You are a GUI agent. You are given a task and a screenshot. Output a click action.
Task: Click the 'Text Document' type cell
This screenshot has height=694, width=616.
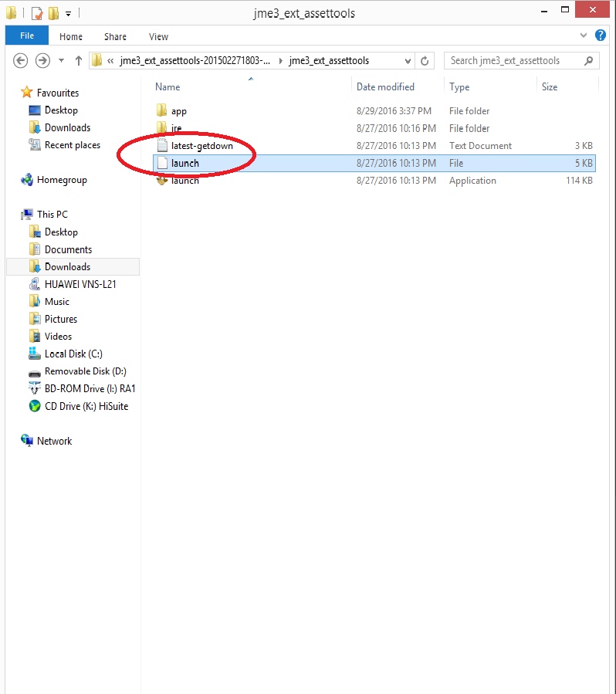pos(481,146)
